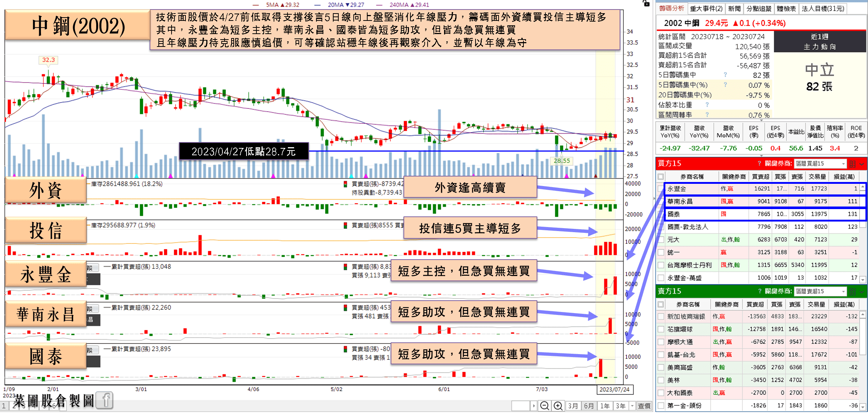
Task: Check the 花旗環球 checkbox
Action: [x=661, y=329]
